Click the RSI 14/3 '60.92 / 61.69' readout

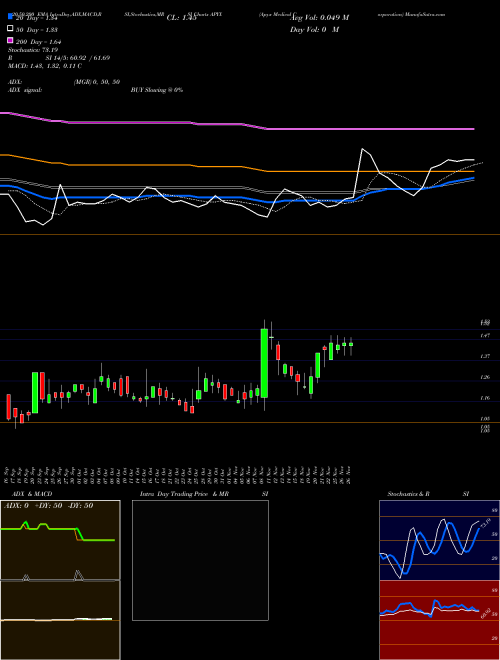coord(90,58)
